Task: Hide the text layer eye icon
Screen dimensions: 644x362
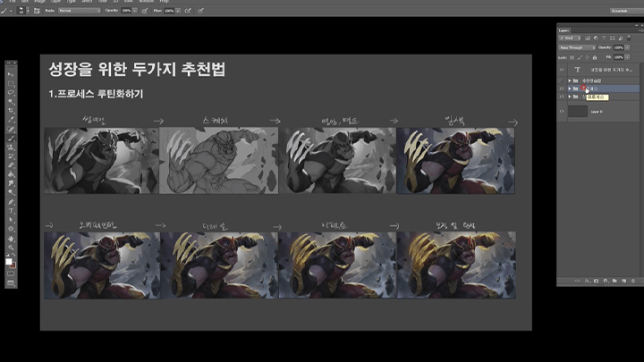Action: pos(562,70)
